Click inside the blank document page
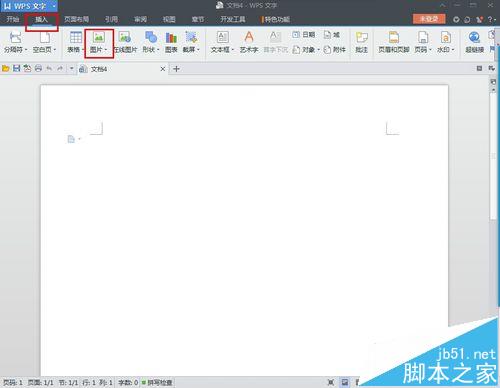The height and width of the screenshot is (388, 500). [244, 230]
